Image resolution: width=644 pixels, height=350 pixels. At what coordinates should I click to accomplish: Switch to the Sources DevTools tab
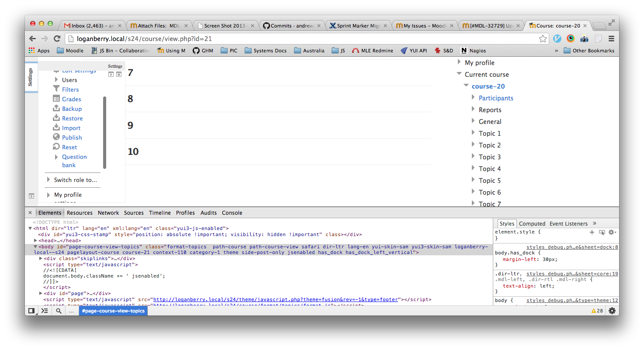[x=134, y=213]
